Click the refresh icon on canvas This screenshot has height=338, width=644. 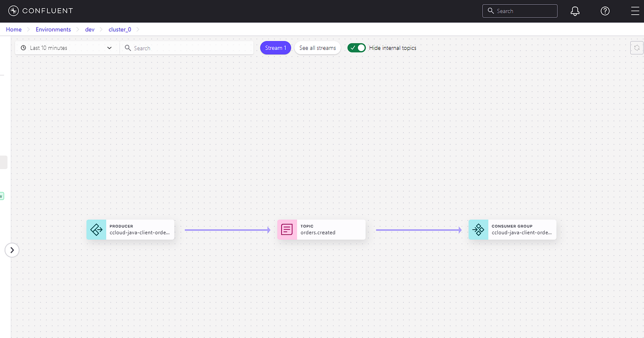[637, 48]
